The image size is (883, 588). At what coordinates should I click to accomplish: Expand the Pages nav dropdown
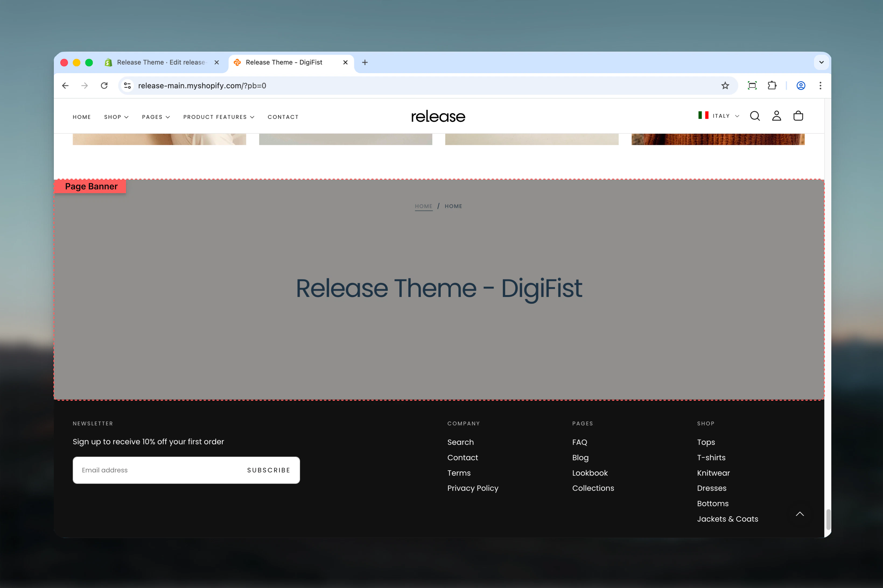point(156,117)
